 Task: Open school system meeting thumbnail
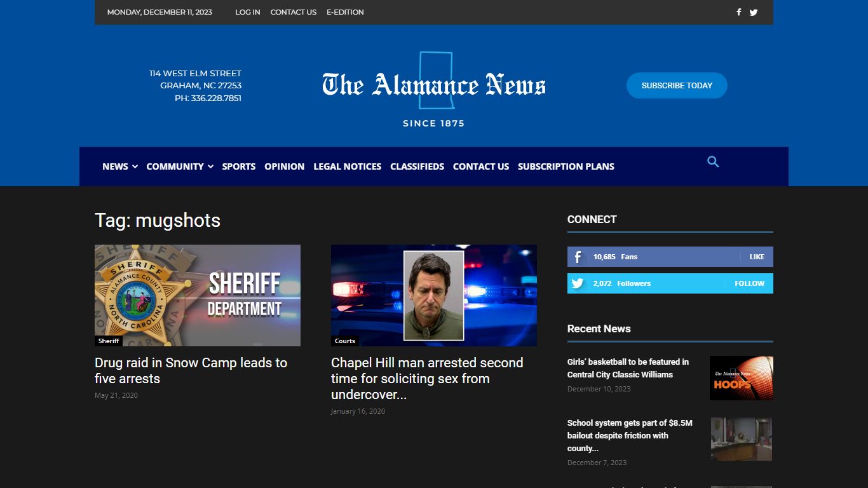point(742,439)
